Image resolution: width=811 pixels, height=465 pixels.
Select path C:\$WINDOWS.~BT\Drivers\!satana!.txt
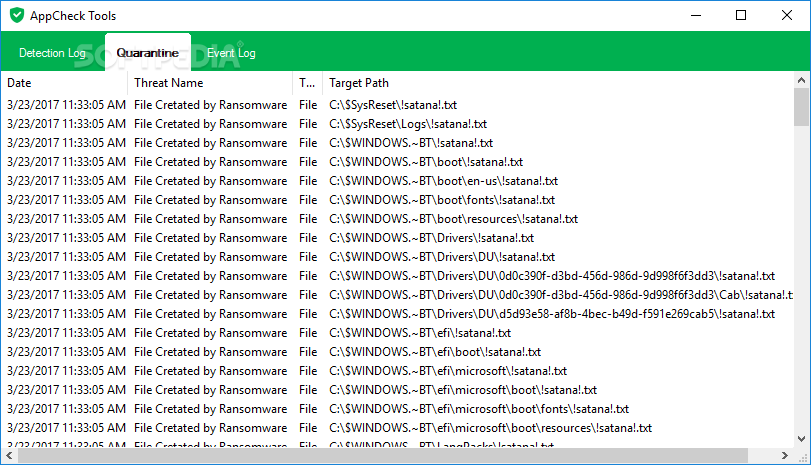click(431, 238)
